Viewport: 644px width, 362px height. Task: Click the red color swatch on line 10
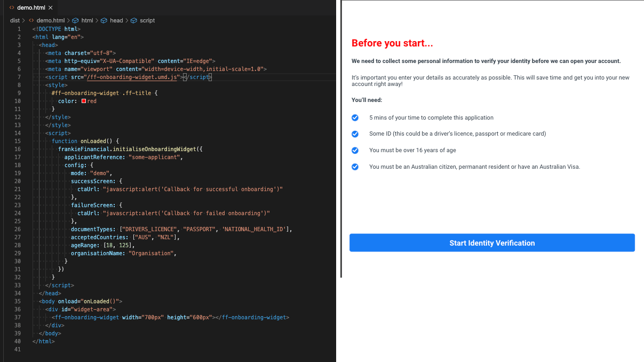click(84, 101)
